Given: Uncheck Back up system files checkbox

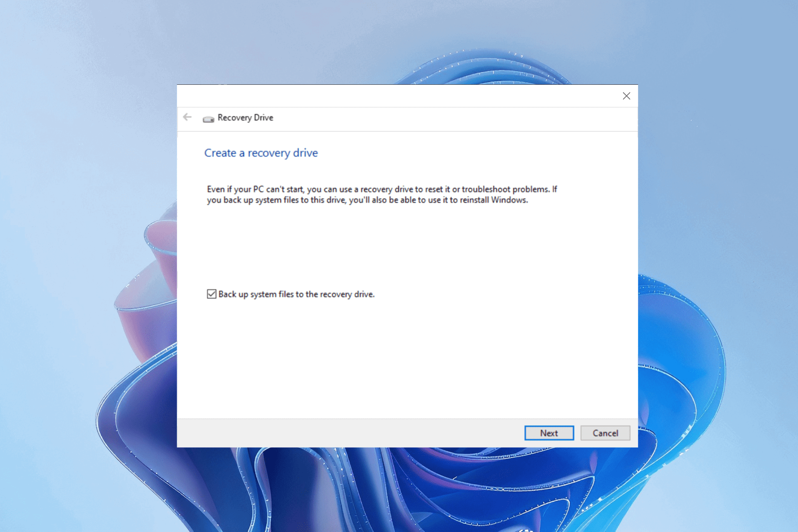Looking at the screenshot, I should click(x=212, y=294).
